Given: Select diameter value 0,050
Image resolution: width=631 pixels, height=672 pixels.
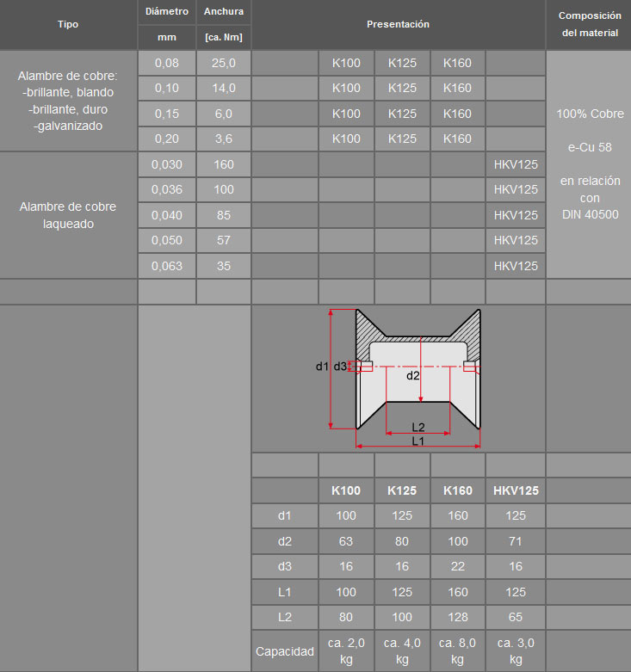Looking at the screenshot, I should 167,240.
